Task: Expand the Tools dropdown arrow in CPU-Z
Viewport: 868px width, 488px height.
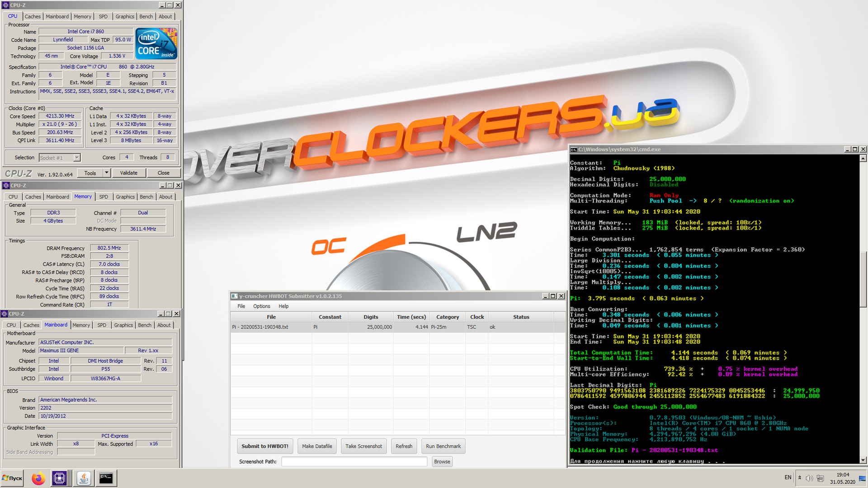Action: (107, 173)
